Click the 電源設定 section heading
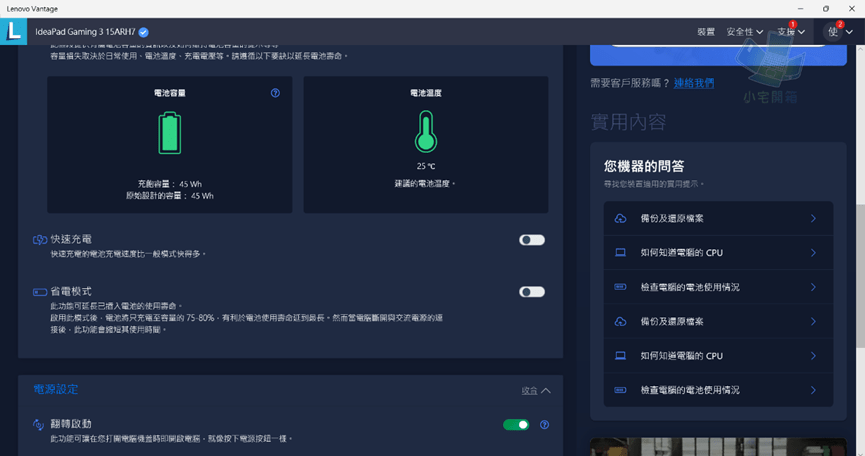This screenshot has height=456, width=865. pyautogui.click(x=56, y=389)
